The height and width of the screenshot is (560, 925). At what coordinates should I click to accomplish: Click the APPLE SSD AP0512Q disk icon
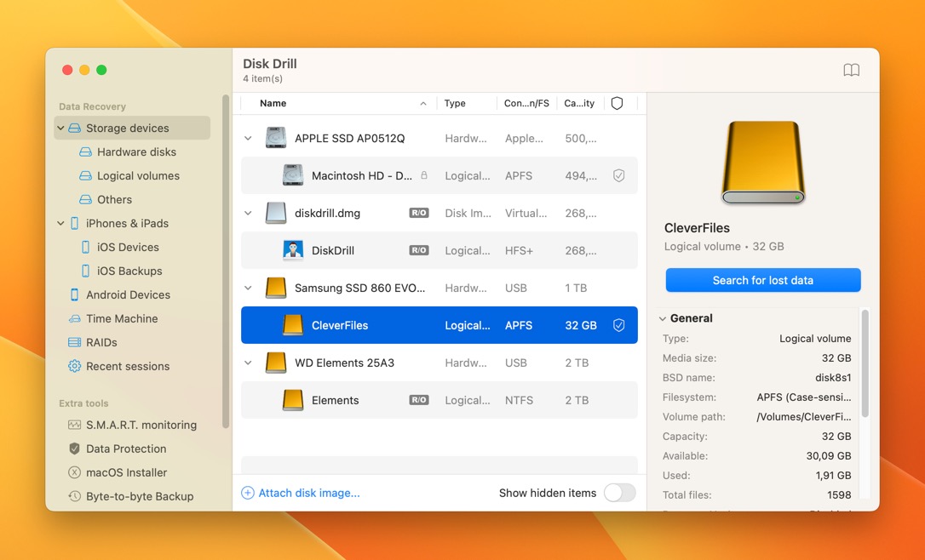click(x=275, y=138)
